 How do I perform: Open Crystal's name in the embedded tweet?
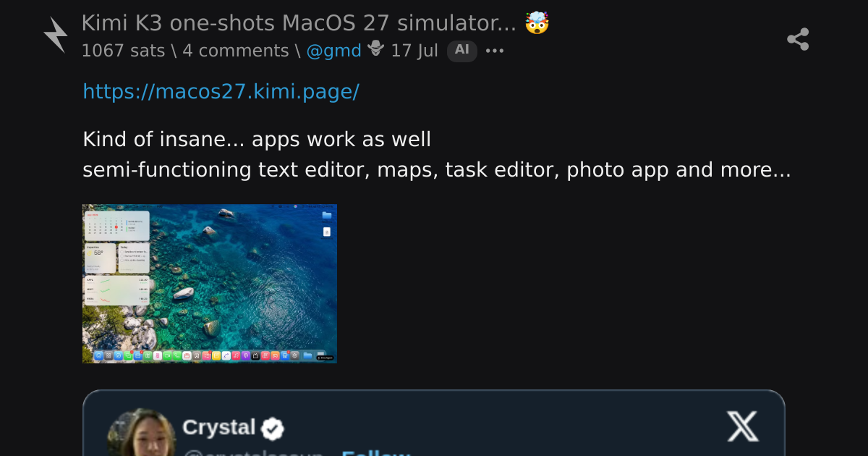[x=218, y=427]
